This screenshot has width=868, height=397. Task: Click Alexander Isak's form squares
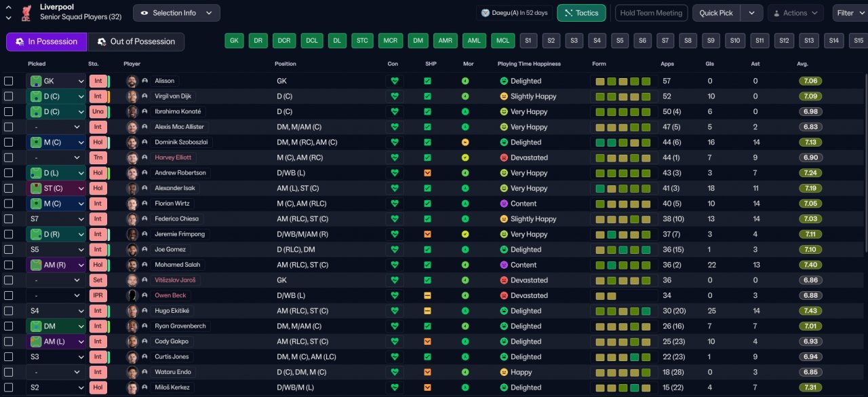(x=623, y=188)
